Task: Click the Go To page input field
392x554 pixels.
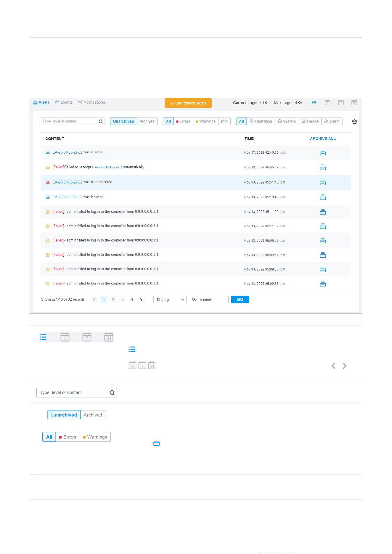Action: tap(221, 299)
